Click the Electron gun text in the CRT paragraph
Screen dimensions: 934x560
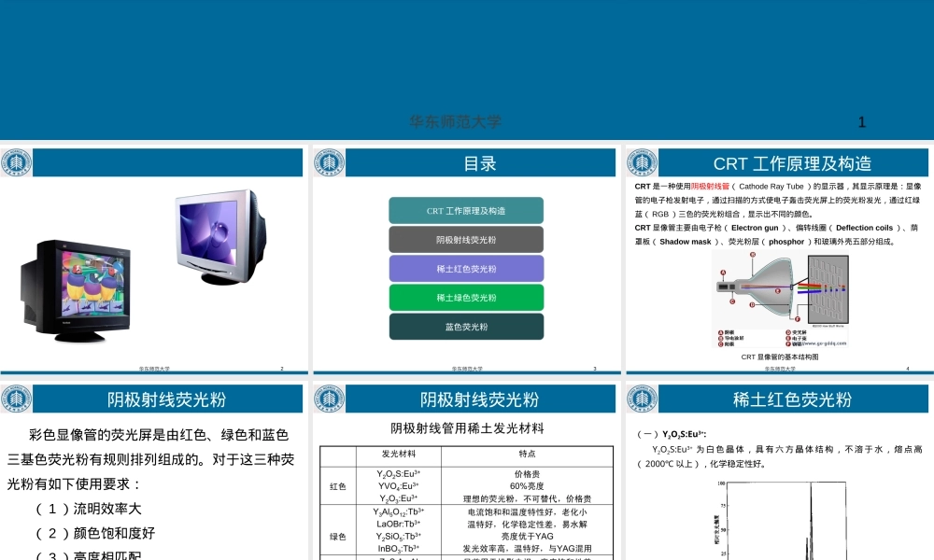(755, 228)
